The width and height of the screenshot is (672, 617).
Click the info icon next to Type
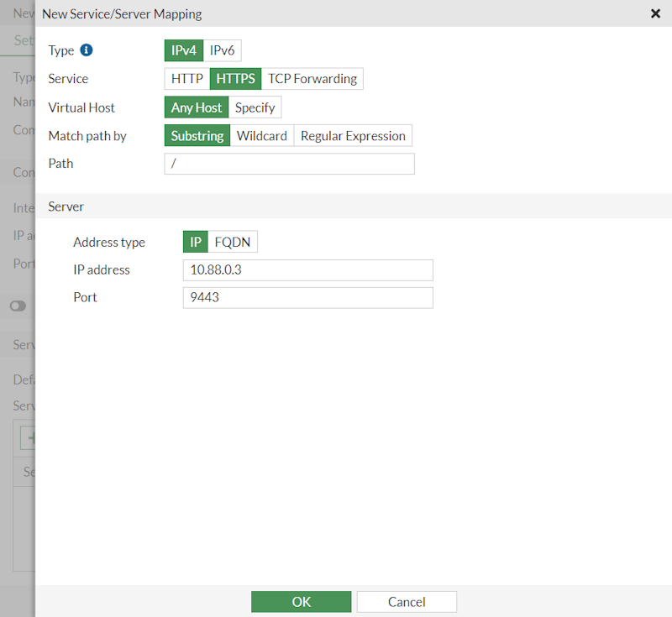coord(85,50)
